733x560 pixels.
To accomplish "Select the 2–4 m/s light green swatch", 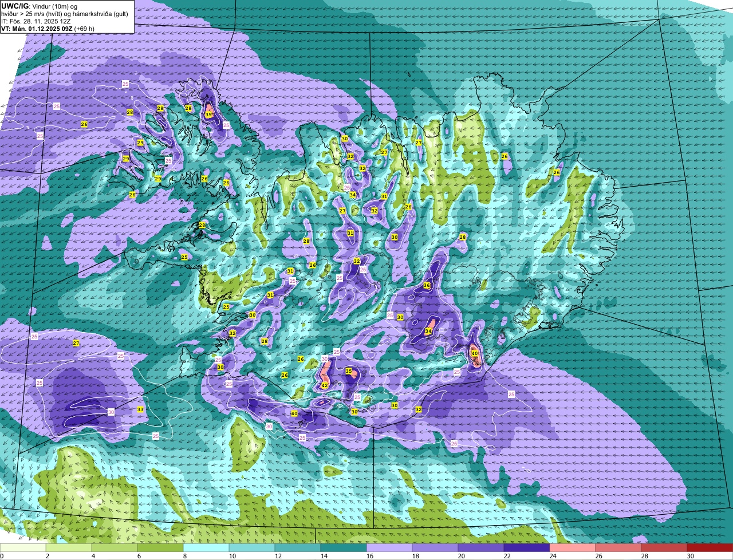I will click(70, 547).
